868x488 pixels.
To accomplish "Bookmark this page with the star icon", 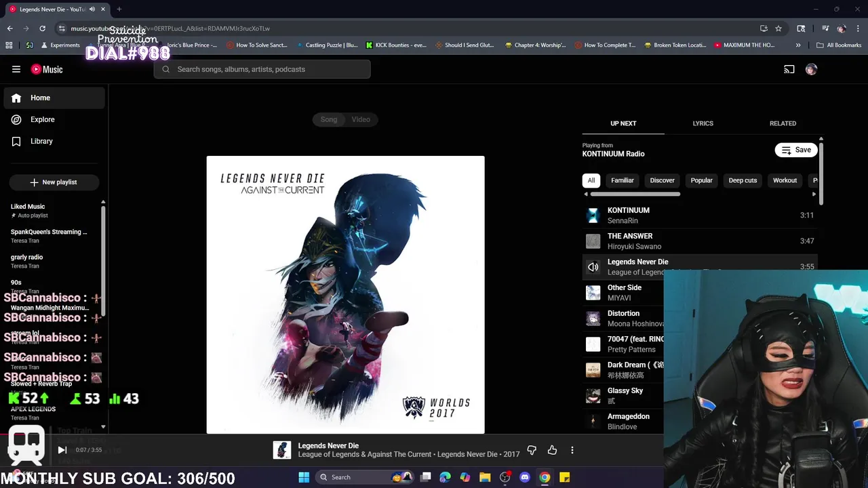I will point(778,28).
